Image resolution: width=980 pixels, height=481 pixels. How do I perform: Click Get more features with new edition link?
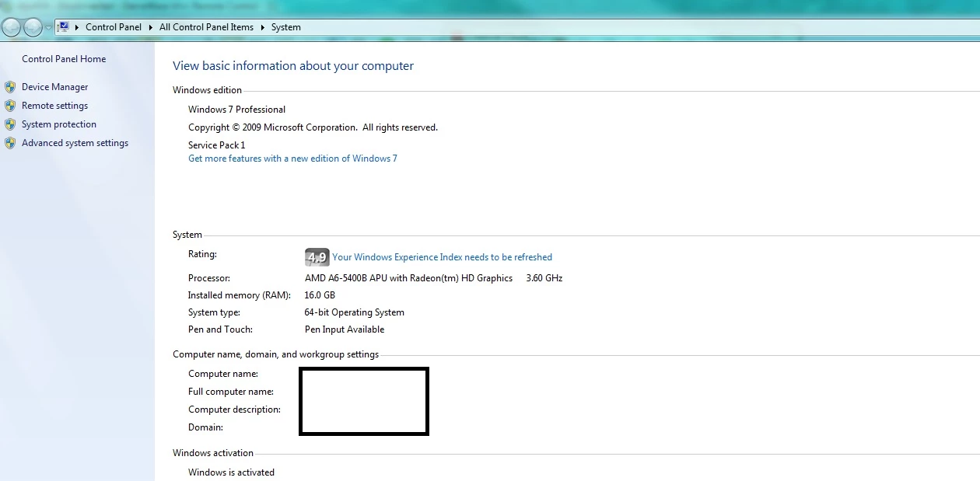[292, 159]
